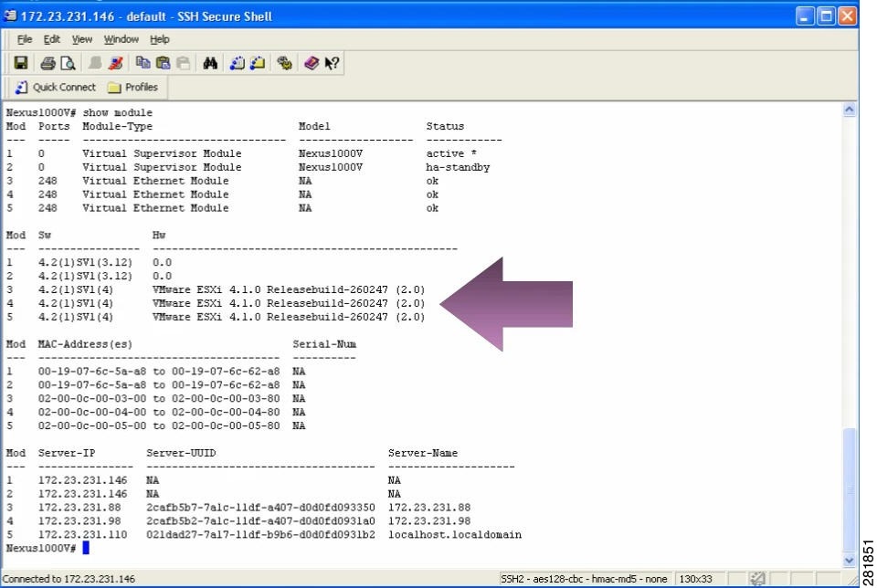
Task: Close the SSH Secure Shell window
Action: tap(848, 16)
